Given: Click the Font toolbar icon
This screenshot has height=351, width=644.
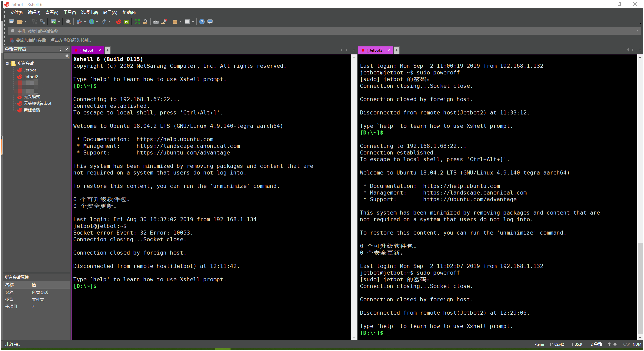Looking at the screenshot, I should coord(104,22).
